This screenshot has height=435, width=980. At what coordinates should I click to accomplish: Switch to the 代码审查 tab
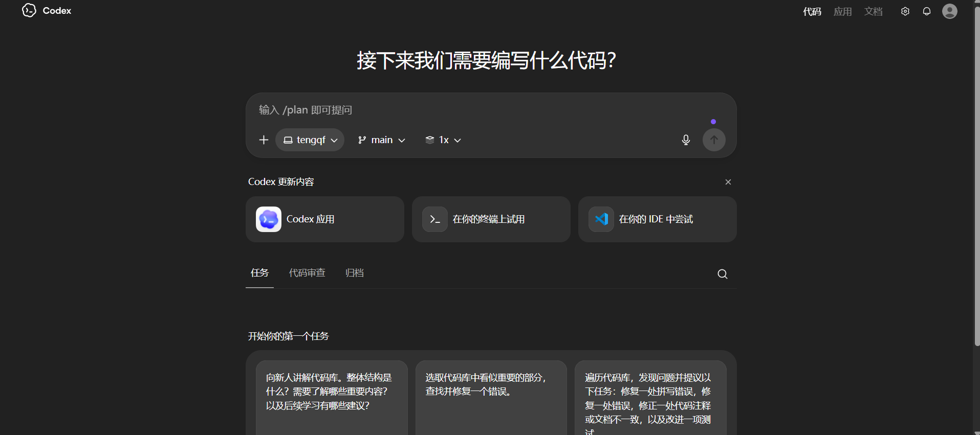[307, 273]
